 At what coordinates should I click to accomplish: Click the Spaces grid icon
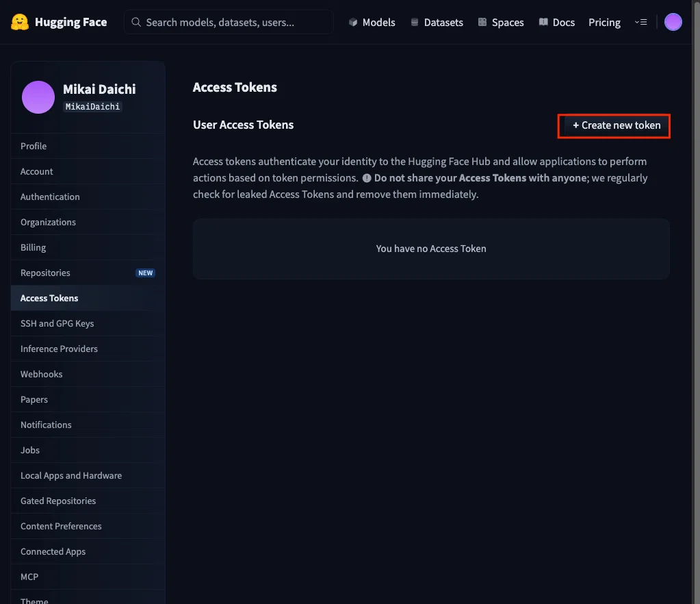point(482,22)
